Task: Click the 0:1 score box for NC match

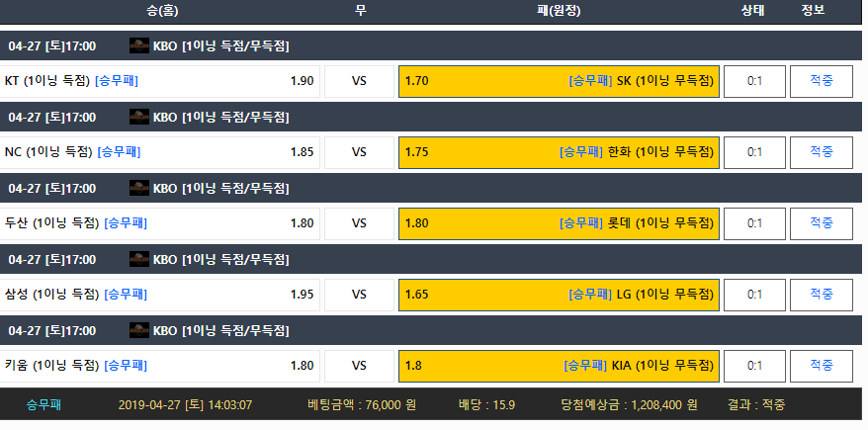Action: pyautogui.click(x=754, y=152)
